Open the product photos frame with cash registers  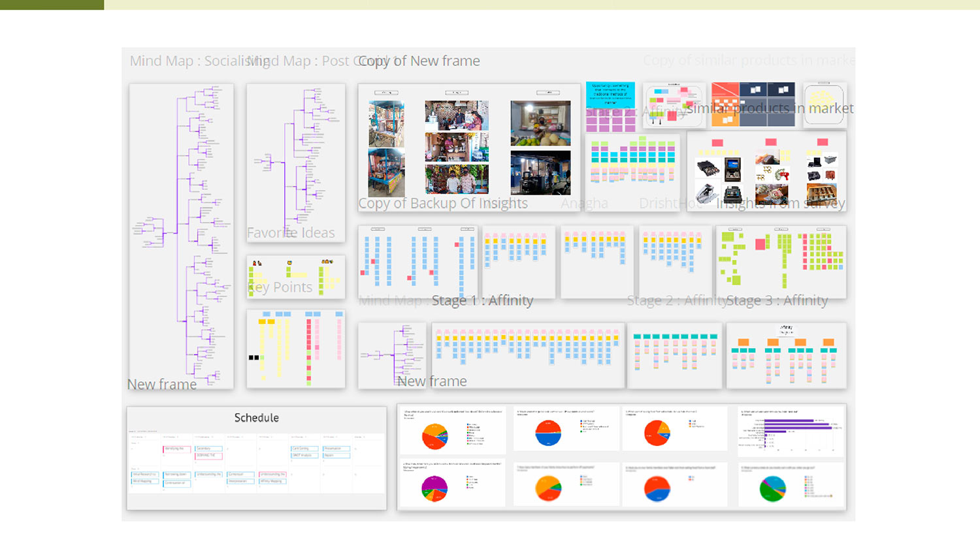pyautogui.click(x=766, y=171)
